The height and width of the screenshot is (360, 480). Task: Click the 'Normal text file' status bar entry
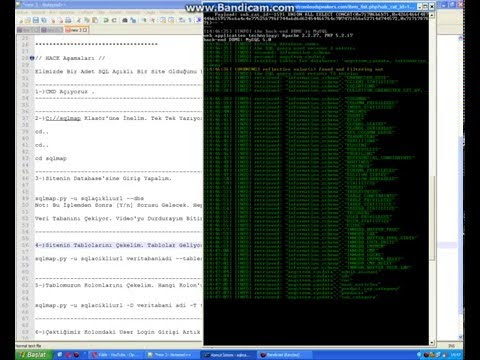coord(28,346)
